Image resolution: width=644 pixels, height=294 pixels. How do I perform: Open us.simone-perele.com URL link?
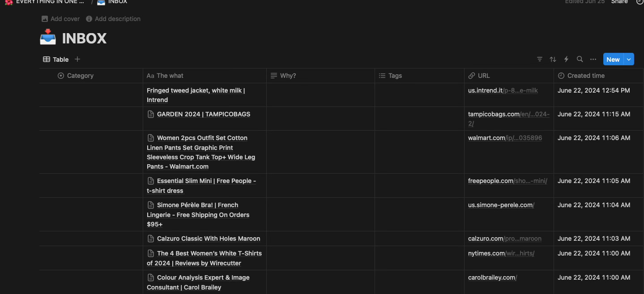(x=501, y=205)
